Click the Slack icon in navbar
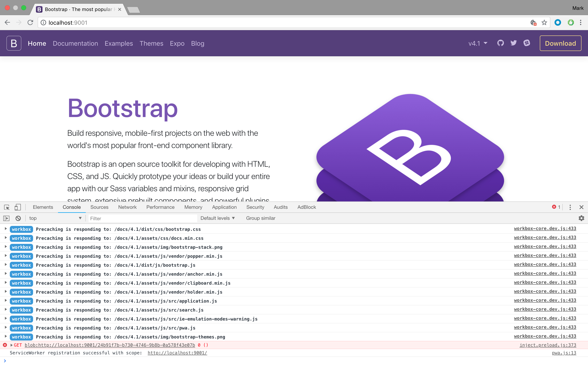 [x=527, y=43]
